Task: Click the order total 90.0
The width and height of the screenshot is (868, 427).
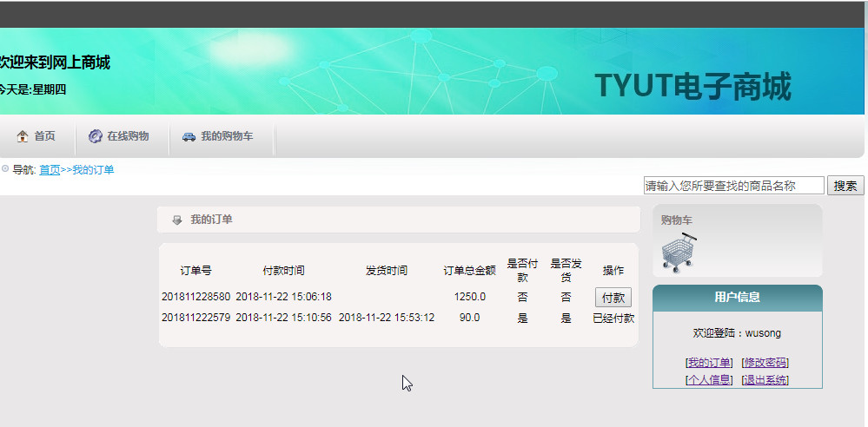Action: pyautogui.click(x=469, y=318)
